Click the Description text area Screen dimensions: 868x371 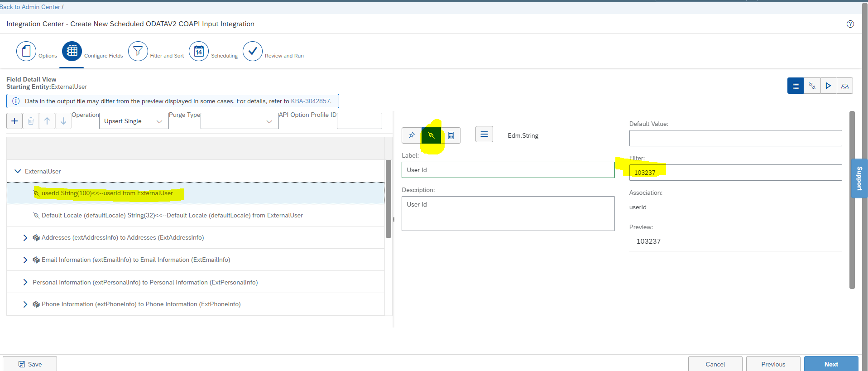(508, 213)
